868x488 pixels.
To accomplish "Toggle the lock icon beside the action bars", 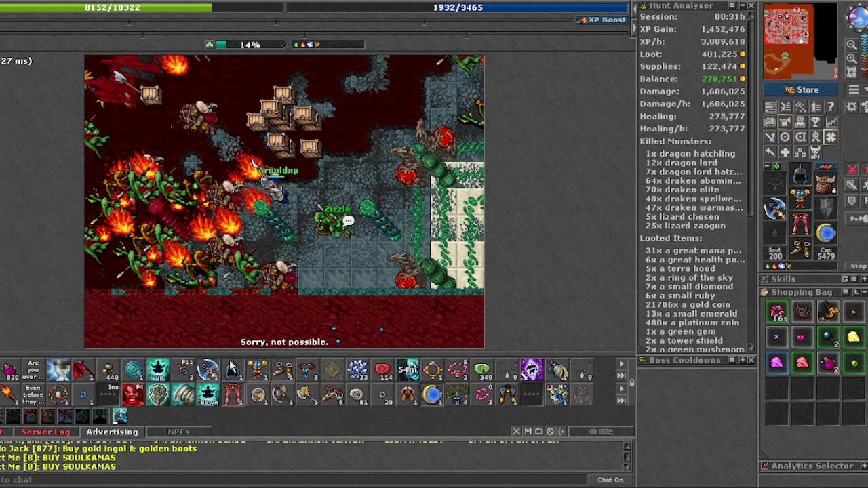I will 631,382.
